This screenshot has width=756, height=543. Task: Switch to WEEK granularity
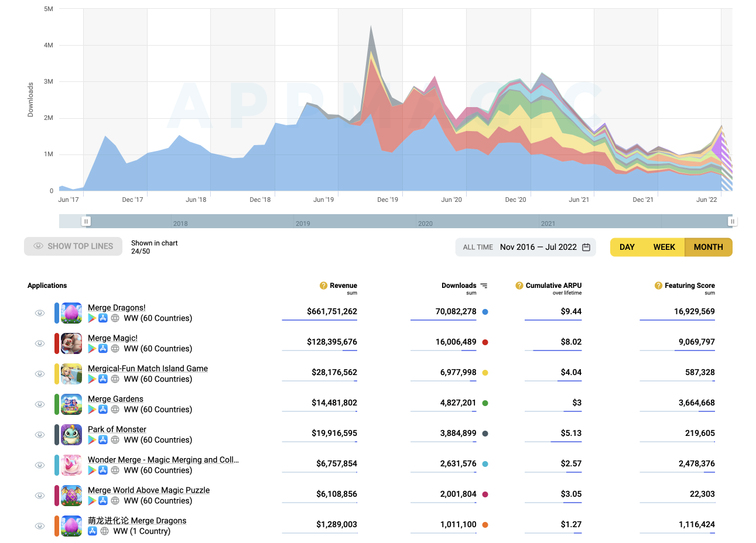tap(664, 247)
